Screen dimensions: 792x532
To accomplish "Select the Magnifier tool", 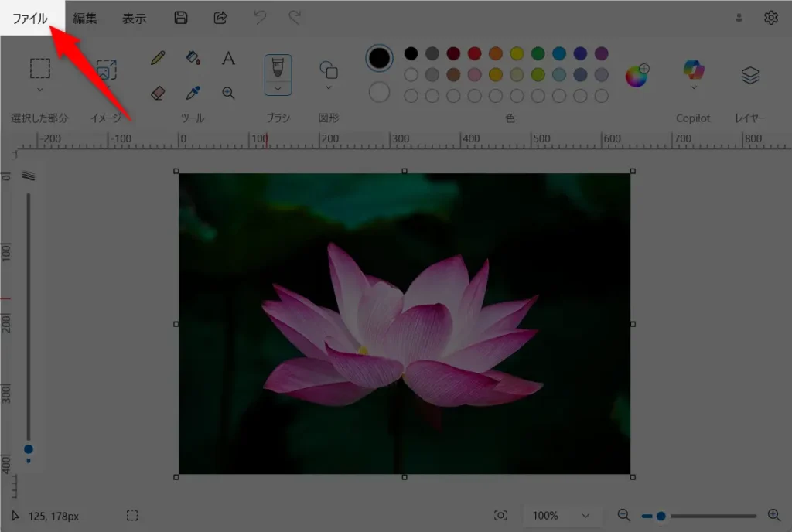I will tap(228, 93).
